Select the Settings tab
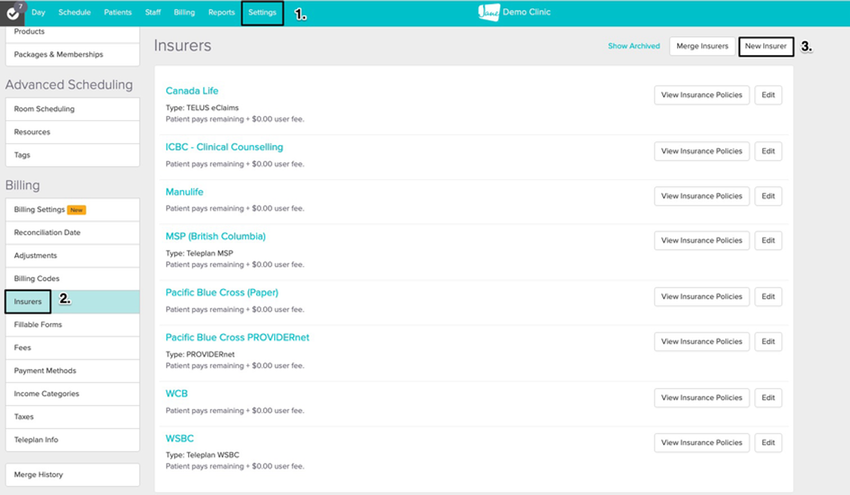Image resolution: width=850 pixels, height=495 pixels. pyautogui.click(x=262, y=12)
